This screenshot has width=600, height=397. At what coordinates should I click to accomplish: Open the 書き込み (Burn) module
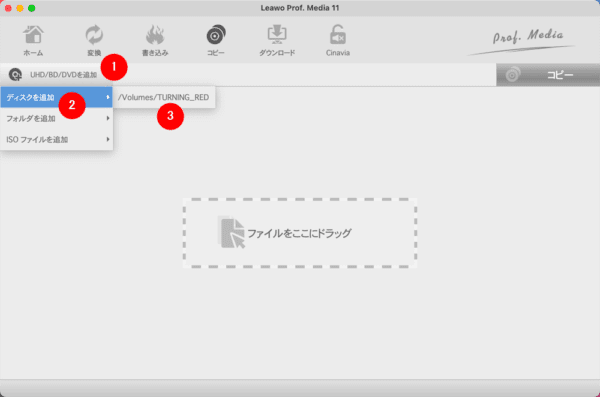tap(155, 40)
